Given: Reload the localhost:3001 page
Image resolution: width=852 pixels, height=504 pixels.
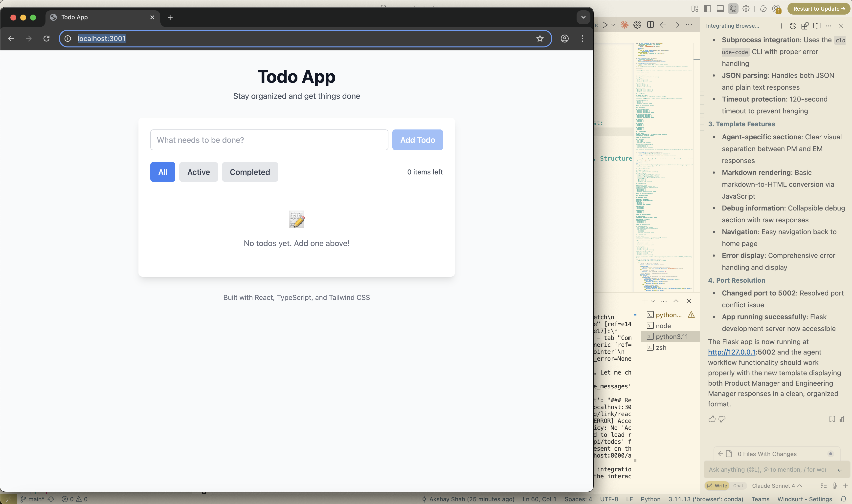Looking at the screenshot, I should (x=46, y=39).
